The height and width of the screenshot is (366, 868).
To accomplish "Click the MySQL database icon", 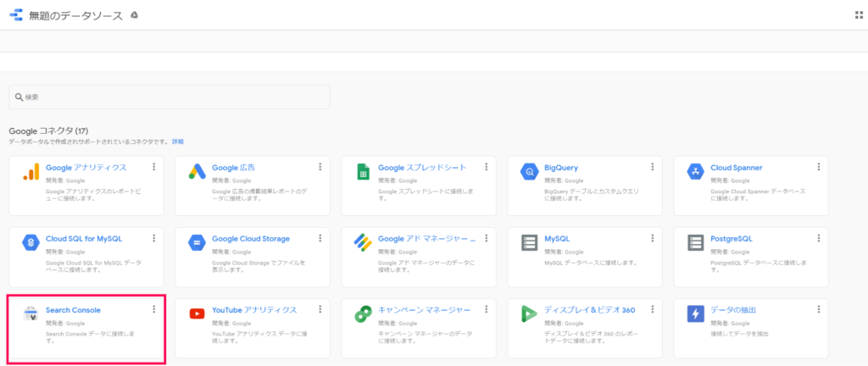I will point(529,242).
